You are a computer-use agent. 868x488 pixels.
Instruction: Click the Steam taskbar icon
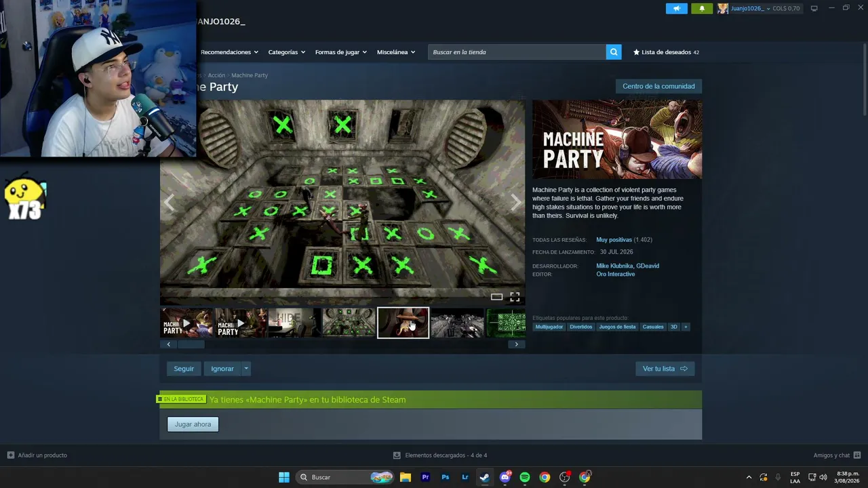tap(484, 477)
